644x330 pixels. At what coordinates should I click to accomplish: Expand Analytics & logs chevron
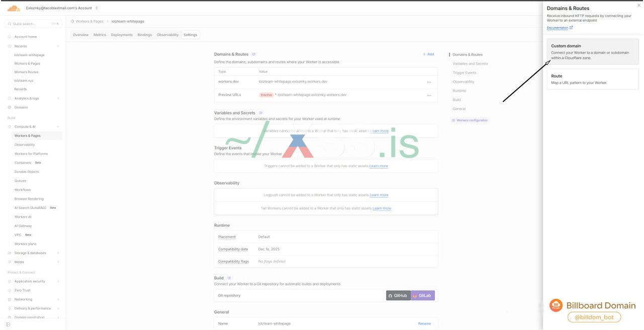58,98
